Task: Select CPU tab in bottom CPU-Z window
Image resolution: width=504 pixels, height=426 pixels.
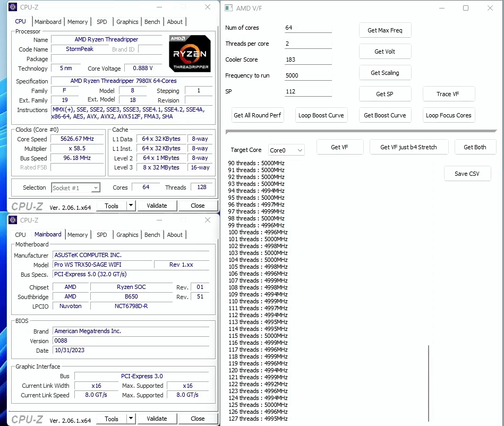Action: click(x=20, y=235)
